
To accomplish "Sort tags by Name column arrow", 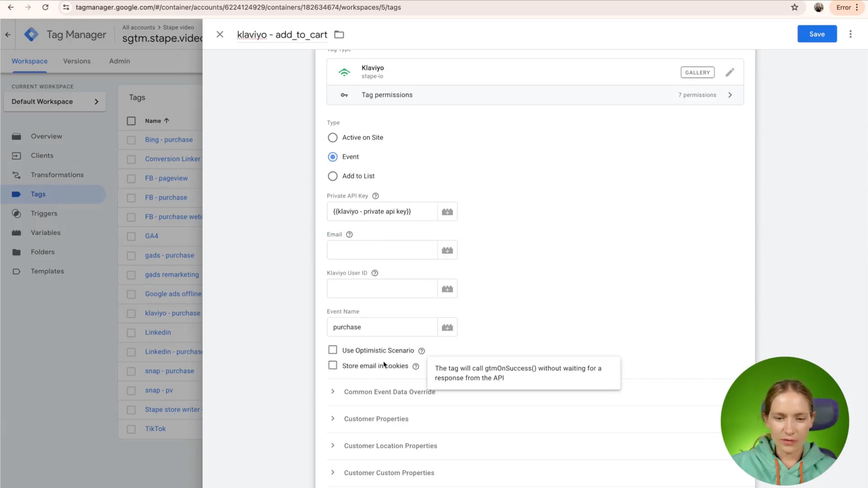I will tap(167, 121).
